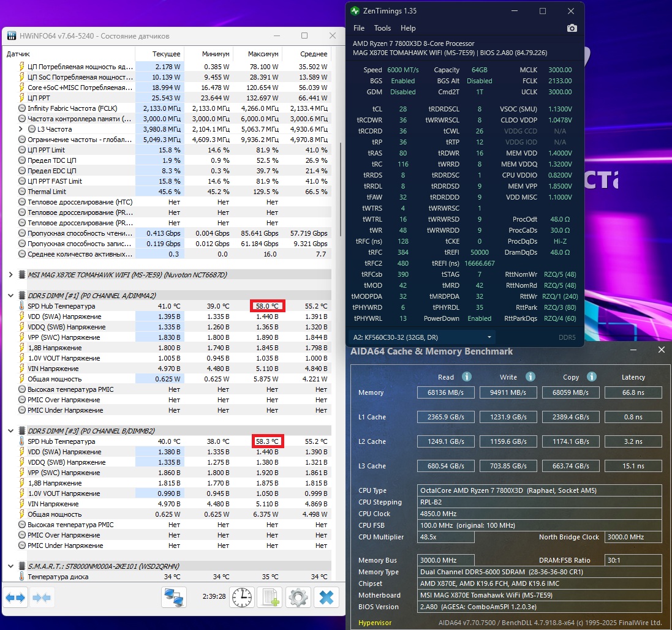Click lightning icon beside ЦП SoC Потребляемая мощность

coord(22,77)
